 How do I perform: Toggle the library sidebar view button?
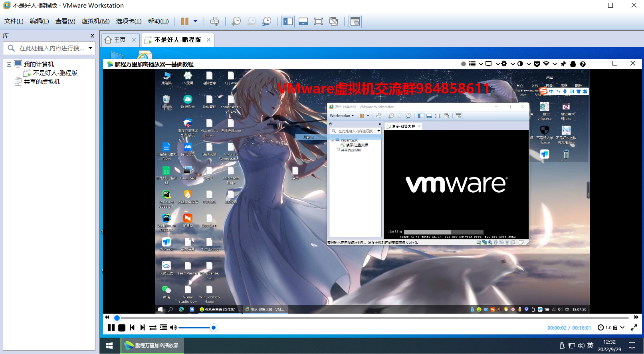(x=288, y=21)
